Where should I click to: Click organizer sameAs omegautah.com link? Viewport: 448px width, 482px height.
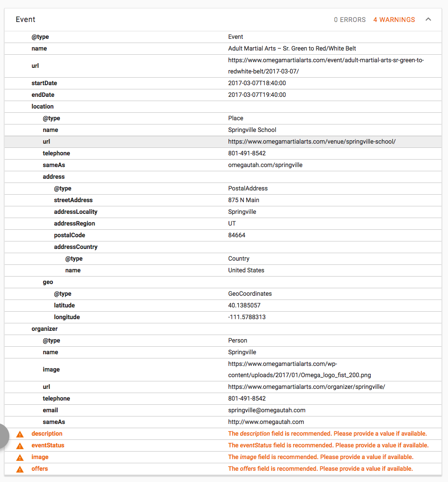click(266, 422)
